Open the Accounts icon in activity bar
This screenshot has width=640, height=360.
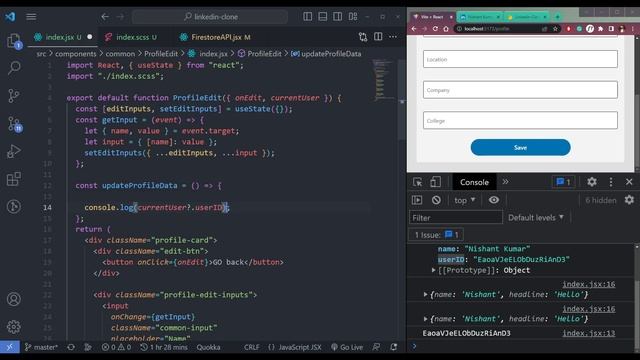pyautogui.click(x=14, y=299)
